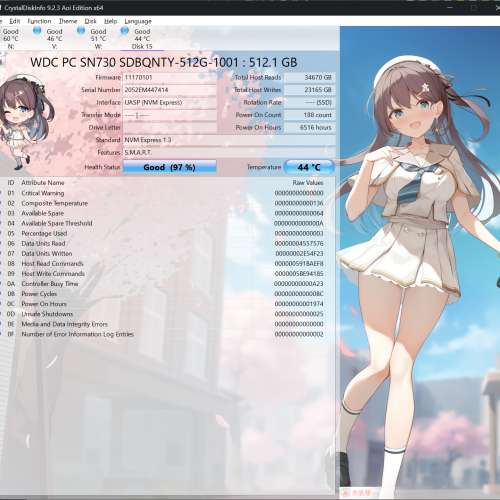Open the Disk menu
Image resolution: width=500 pixels, height=500 pixels.
[90, 21]
